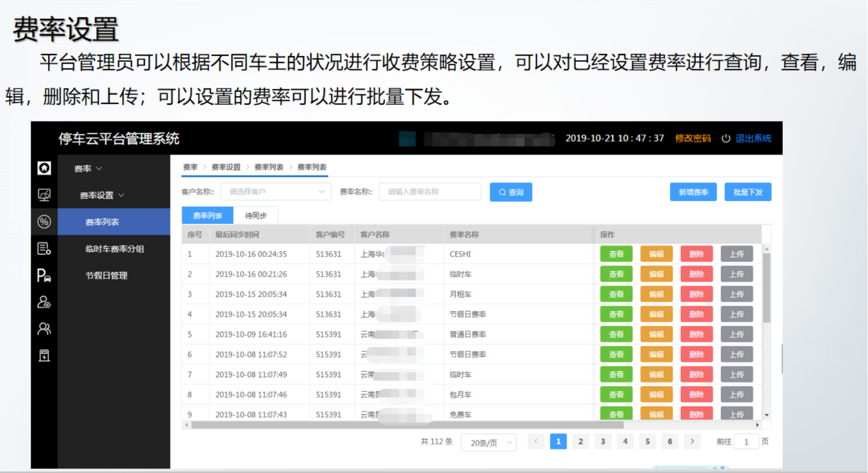
Task: Open 节假日管理 from the sidebar menu
Action: [x=107, y=276]
